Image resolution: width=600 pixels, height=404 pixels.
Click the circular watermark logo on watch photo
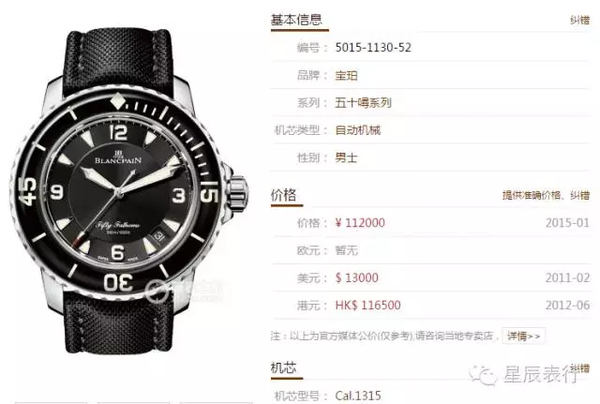point(156,290)
